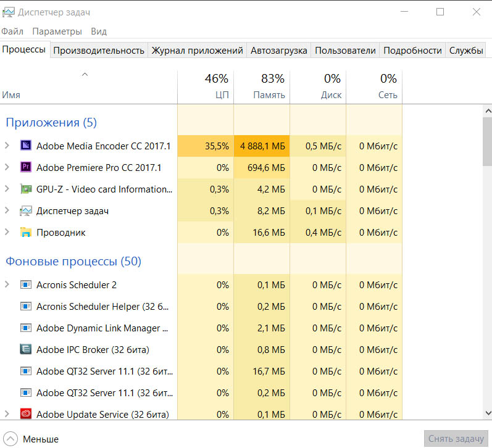Click the Проводник folder icon

click(26, 232)
